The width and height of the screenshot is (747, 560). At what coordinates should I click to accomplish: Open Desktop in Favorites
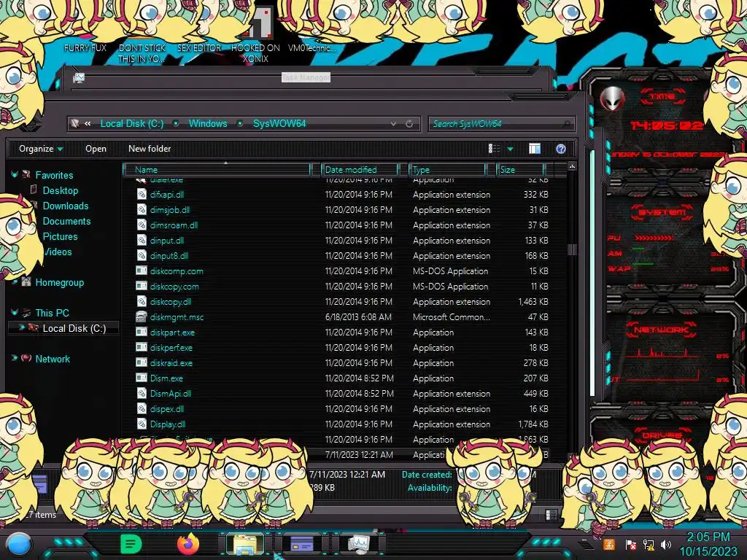[61, 190]
